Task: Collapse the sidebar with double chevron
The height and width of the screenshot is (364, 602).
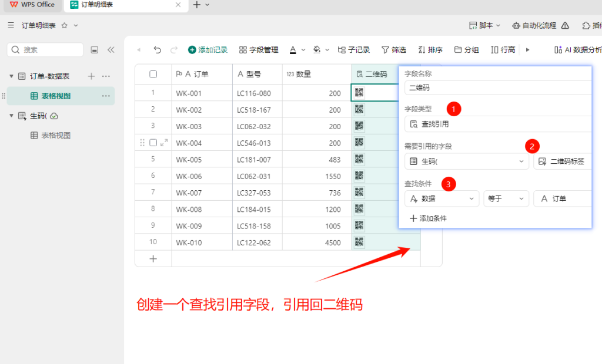Action: pyautogui.click(x=111, y=50)
